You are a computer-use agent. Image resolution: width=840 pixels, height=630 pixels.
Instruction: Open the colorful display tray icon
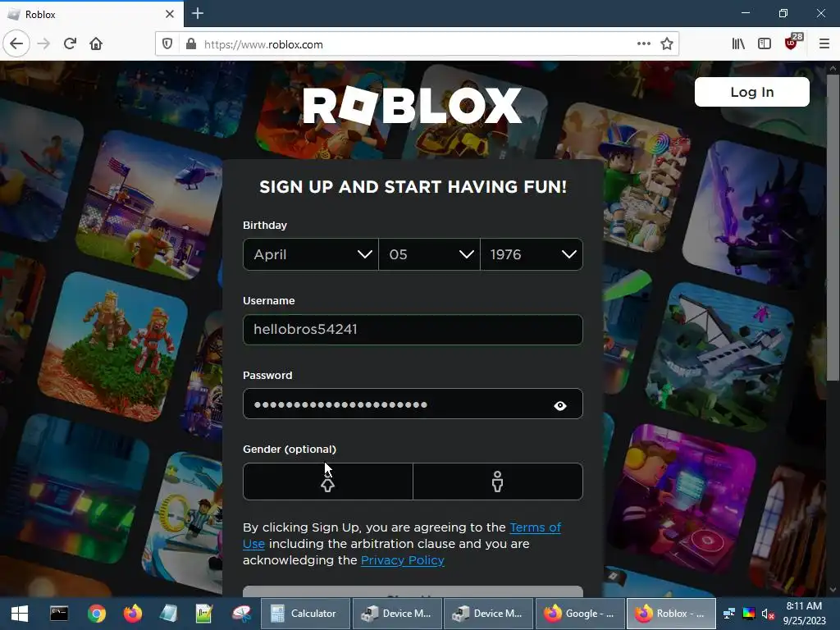(x=748, y=614)
